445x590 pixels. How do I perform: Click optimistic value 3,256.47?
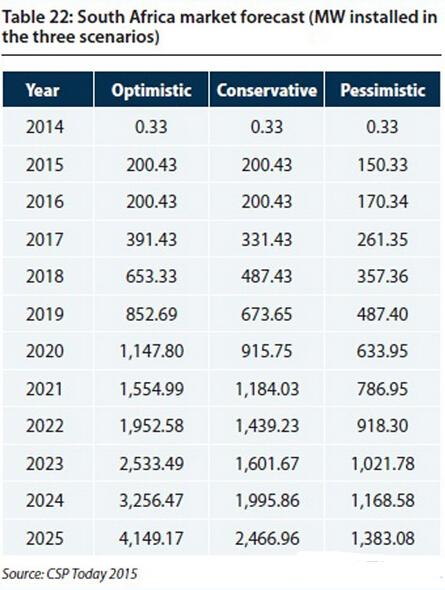(151, 500)
